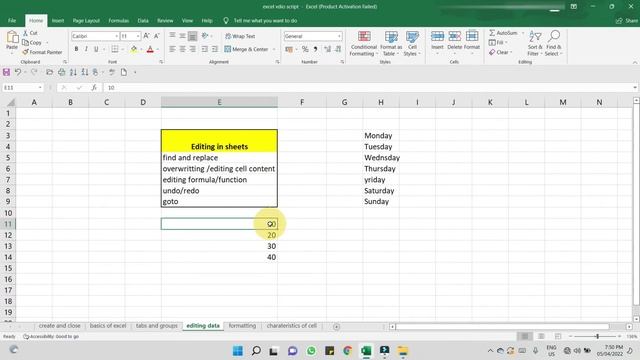The width and height of the screenshot is (640, 360).
Task: Click cell containing 'Wednsday'
Action: coord(381,158)
